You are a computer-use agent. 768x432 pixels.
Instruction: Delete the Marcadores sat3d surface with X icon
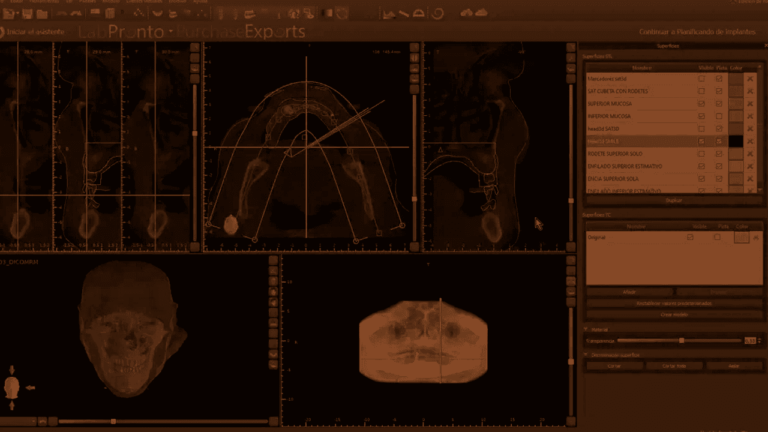(x=751, y=78)
